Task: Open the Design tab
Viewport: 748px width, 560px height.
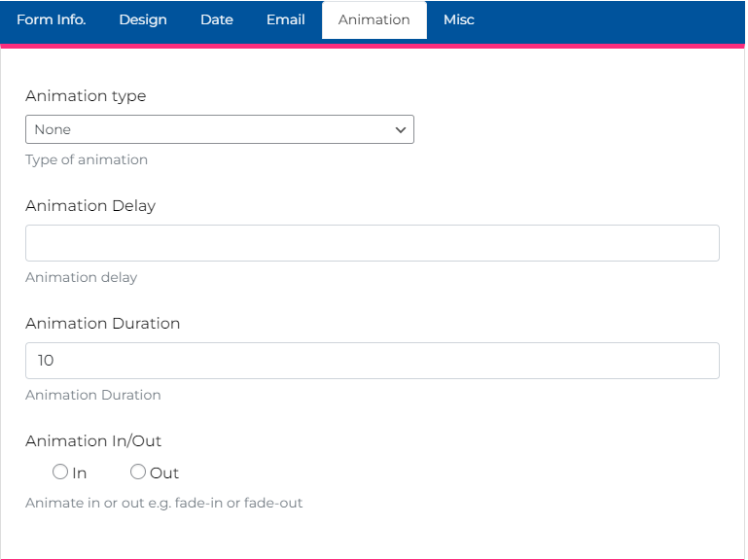Action: (x=143, y=19)
